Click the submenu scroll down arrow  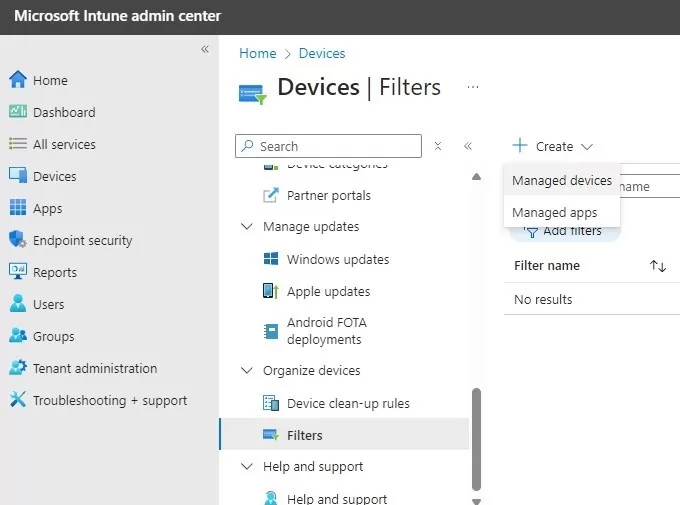[476, 501]
